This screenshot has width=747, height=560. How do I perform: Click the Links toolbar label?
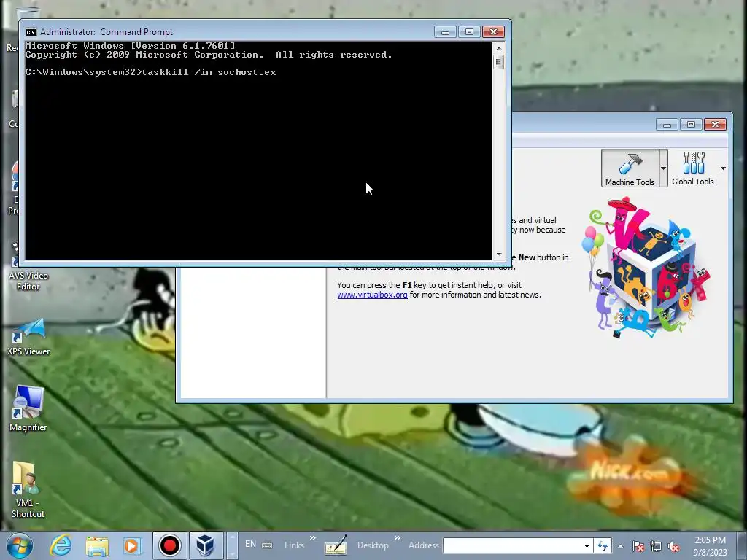294,545
